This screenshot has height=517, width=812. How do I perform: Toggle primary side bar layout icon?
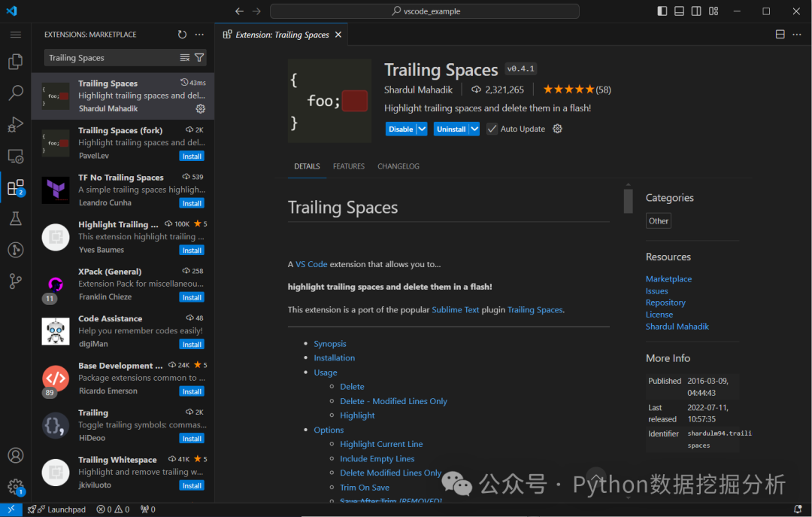pos(662,11)
